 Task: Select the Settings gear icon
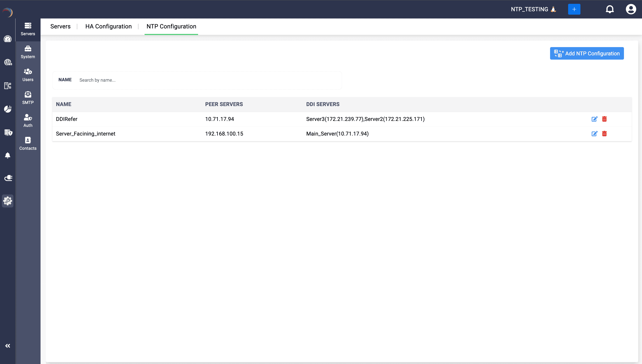click(7, 201)
